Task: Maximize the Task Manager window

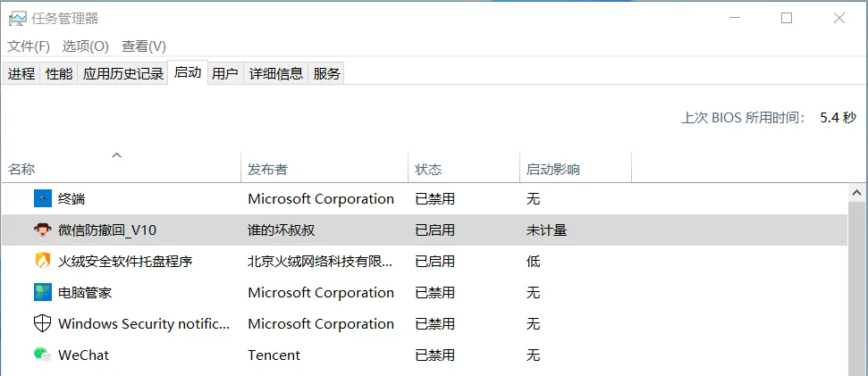Action: (x=786, y=18)
